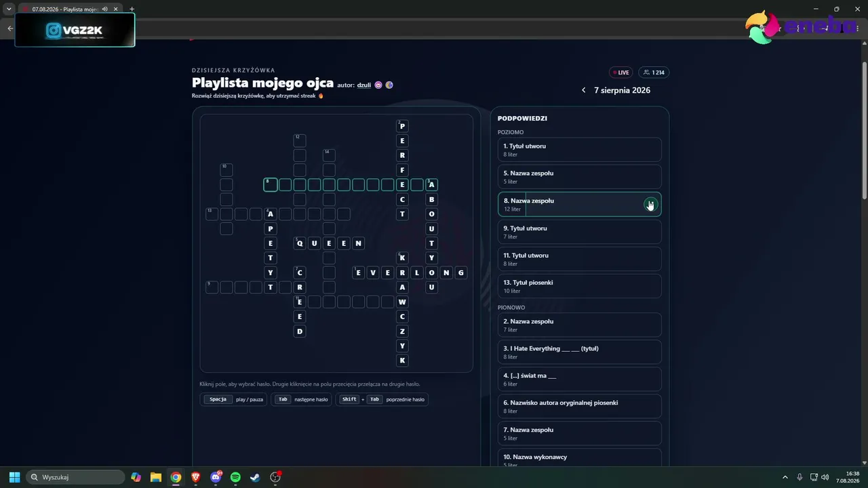Click crossword cell numbered 13

click(212, 214)
